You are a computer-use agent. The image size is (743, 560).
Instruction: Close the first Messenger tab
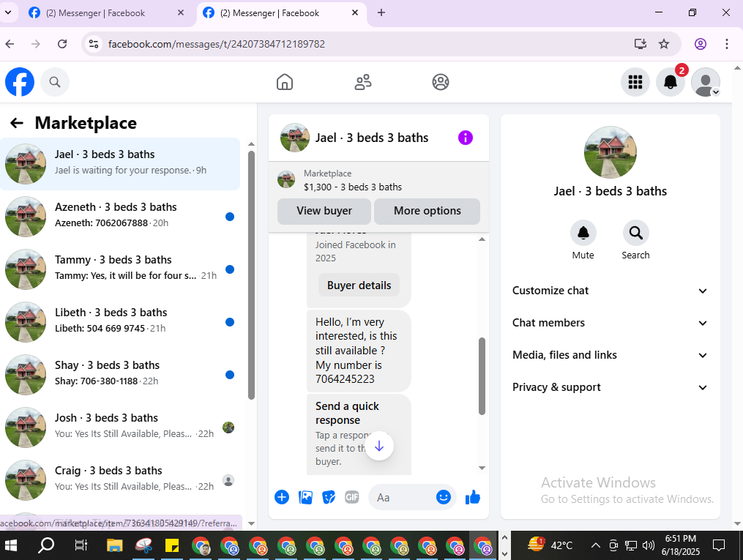(181, 13)
